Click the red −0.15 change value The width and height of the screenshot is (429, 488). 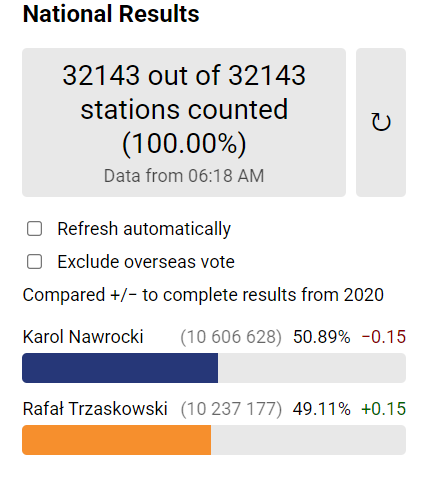click(384, 337)
